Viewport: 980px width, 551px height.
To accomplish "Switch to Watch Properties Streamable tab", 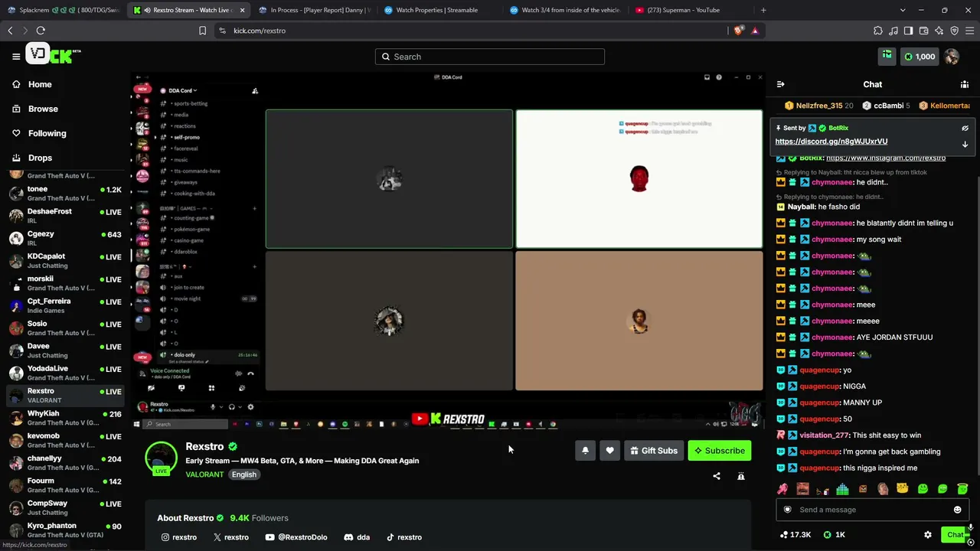I will pos(439,10).
